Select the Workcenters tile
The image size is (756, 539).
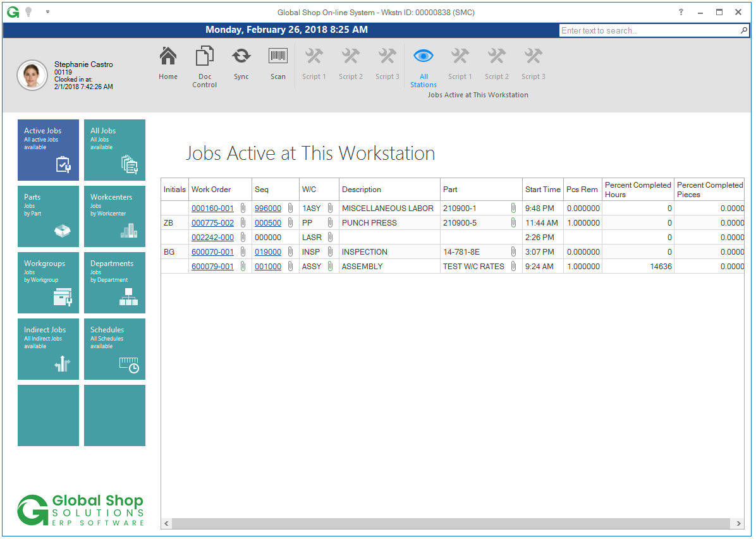click(114, 216)
